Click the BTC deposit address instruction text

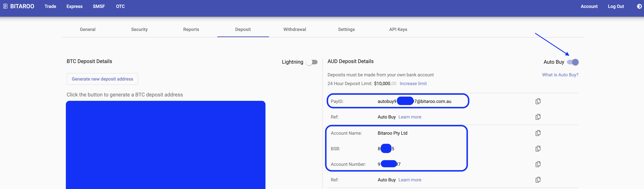125,95
